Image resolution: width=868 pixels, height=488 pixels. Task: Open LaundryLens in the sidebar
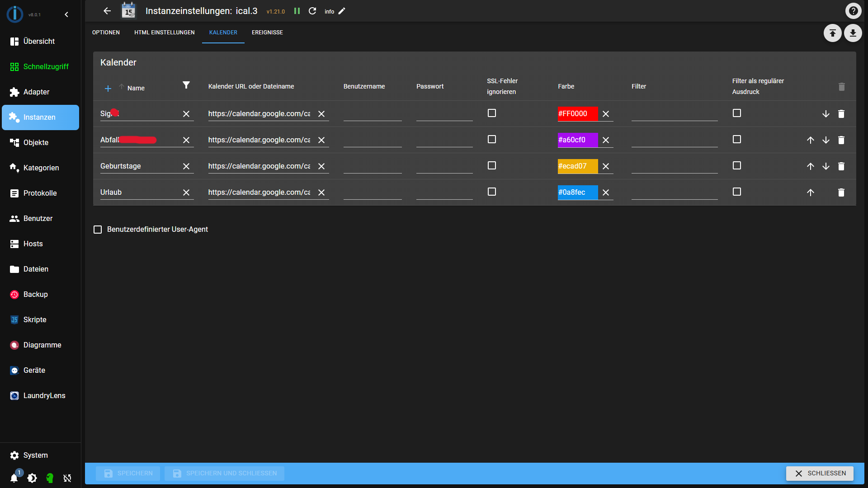tap(40, 396)
